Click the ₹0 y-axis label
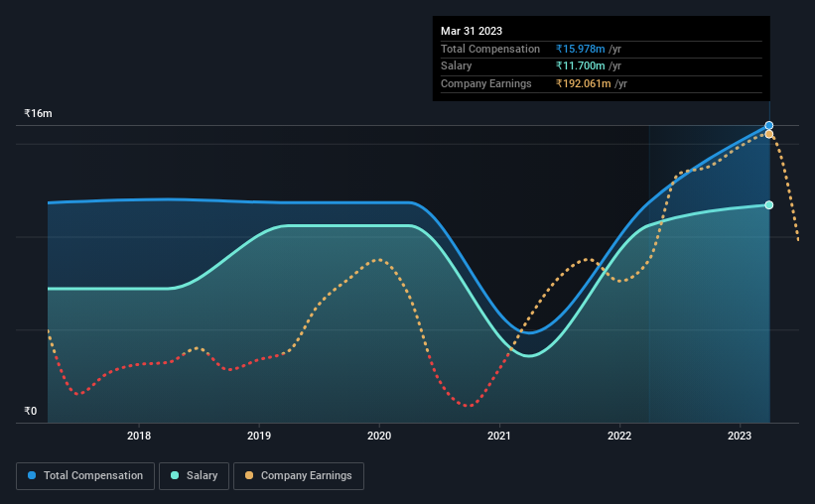The height and width of the screenshot is (504, 815). (x=31, y=411)
